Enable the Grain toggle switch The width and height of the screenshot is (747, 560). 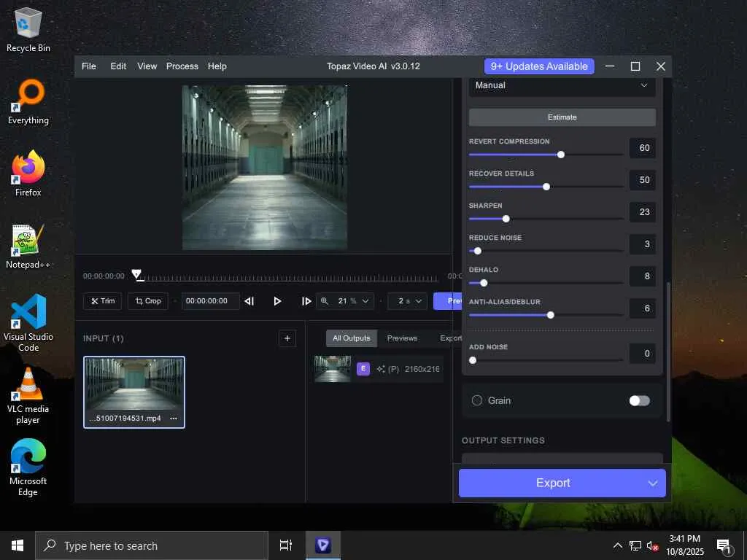(x=639, y=400)
